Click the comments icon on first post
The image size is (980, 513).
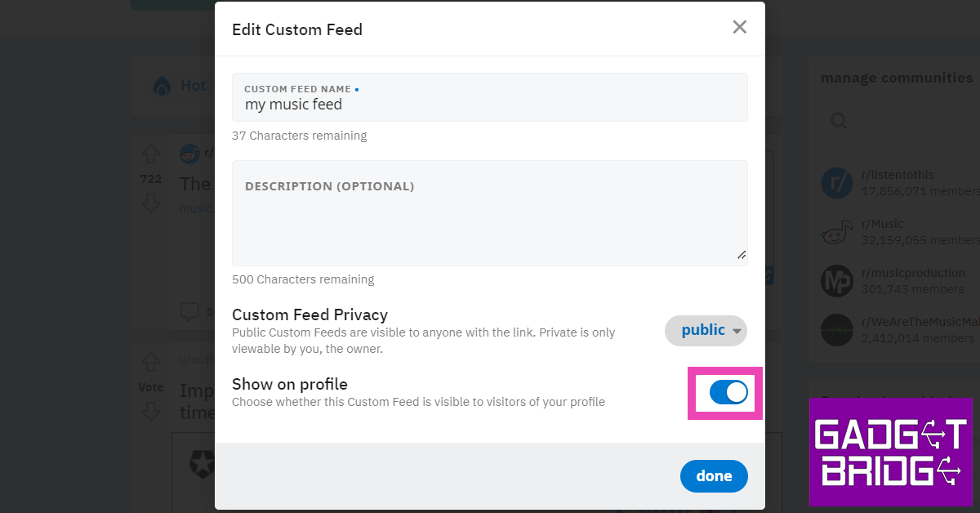coord(189,311)
